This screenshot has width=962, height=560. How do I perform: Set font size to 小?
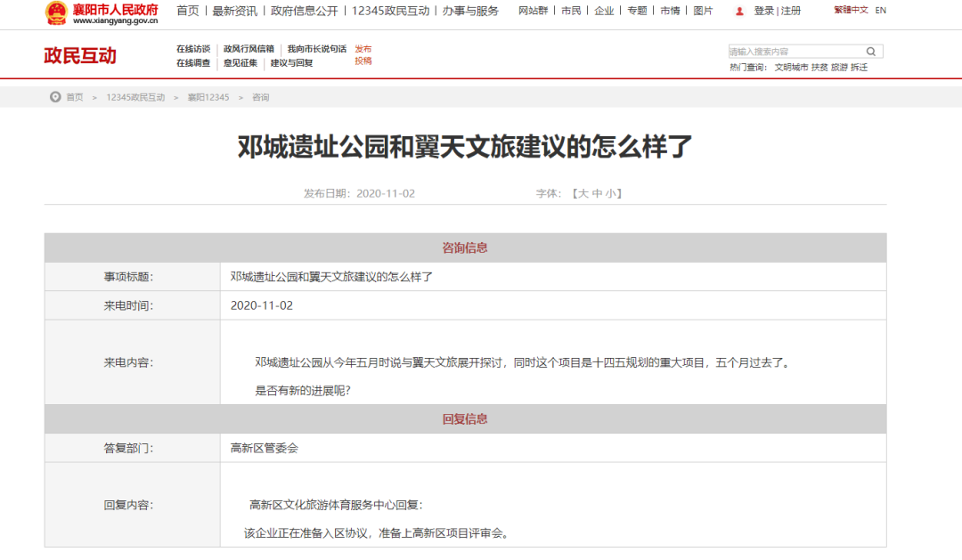610,193
